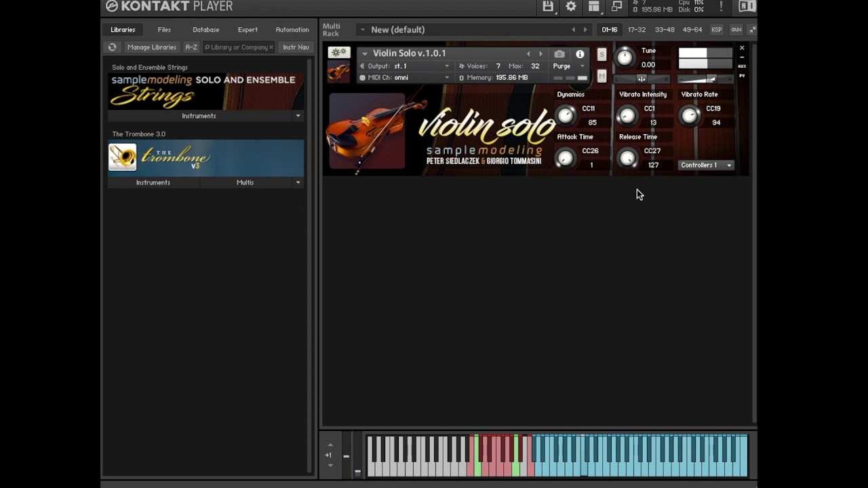
Task: Click the instrument pan slider
Action: tap(642, 79)
